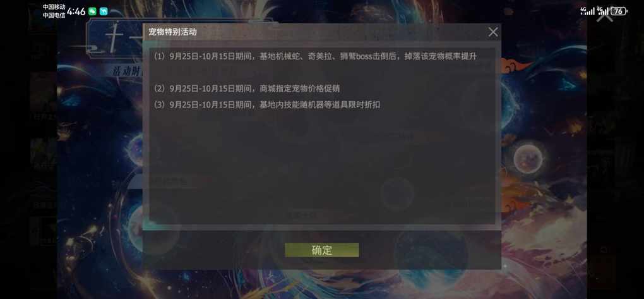This screenshot has height=299, width=644.
Task: Select the 宠物特别活动 dialog title
Action: click(x=172, y=32)
